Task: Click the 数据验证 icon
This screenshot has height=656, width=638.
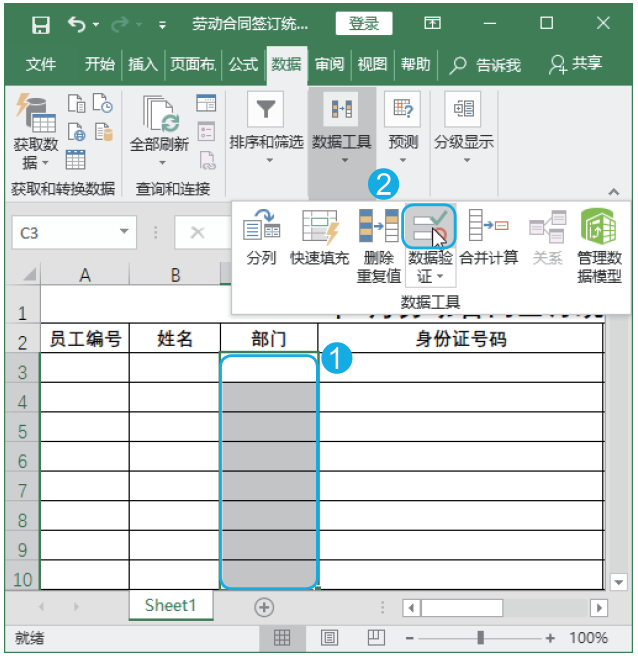Action: tap(429, 226)
